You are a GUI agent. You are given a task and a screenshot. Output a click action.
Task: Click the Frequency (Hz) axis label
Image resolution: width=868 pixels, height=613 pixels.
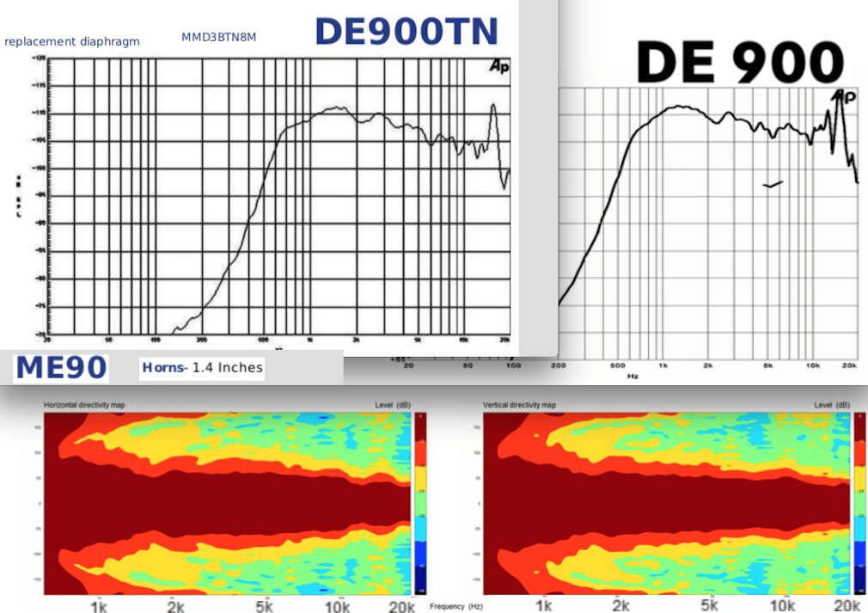(455, 606)
